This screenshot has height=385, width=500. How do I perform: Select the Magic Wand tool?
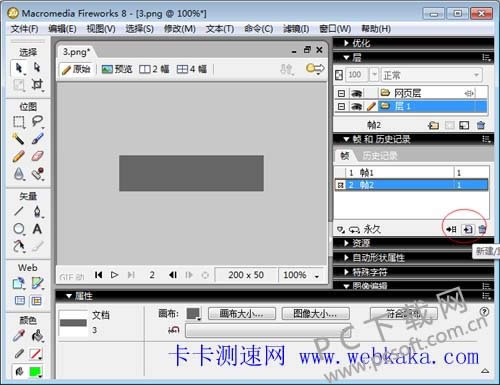click(18, 138)
